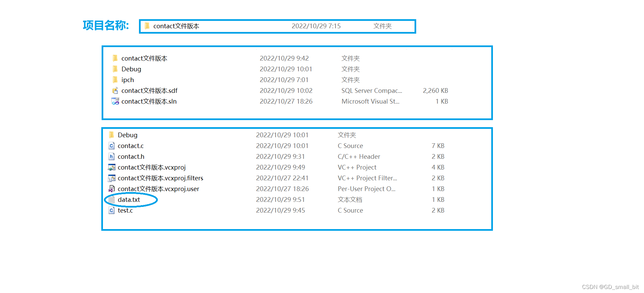
Task: Click the date 2022/10/29 9:31
Action: click(281, 156)
